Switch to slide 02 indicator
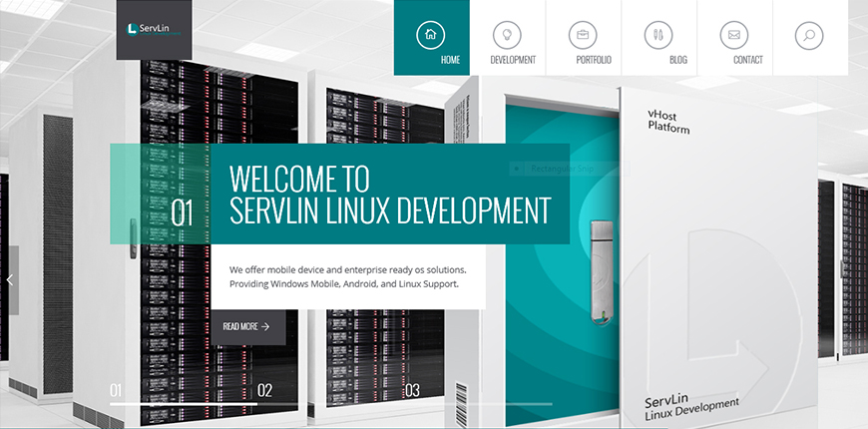Screen dimensions: 868x429 tap(264, 390)
